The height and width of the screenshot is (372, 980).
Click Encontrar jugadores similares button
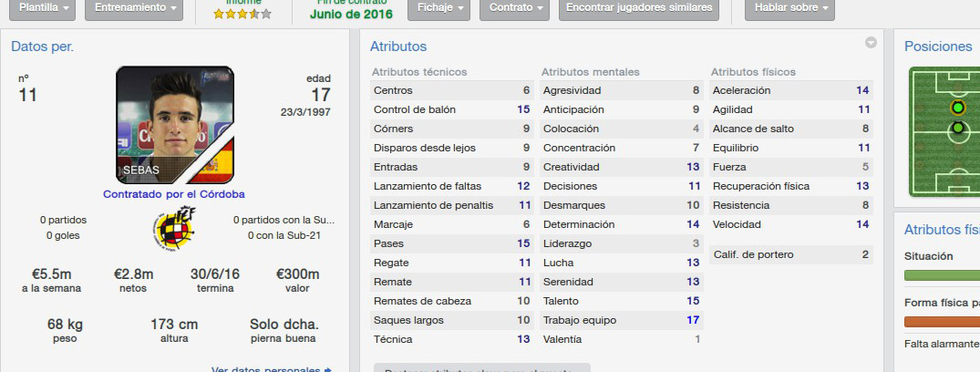pos(639,8)
